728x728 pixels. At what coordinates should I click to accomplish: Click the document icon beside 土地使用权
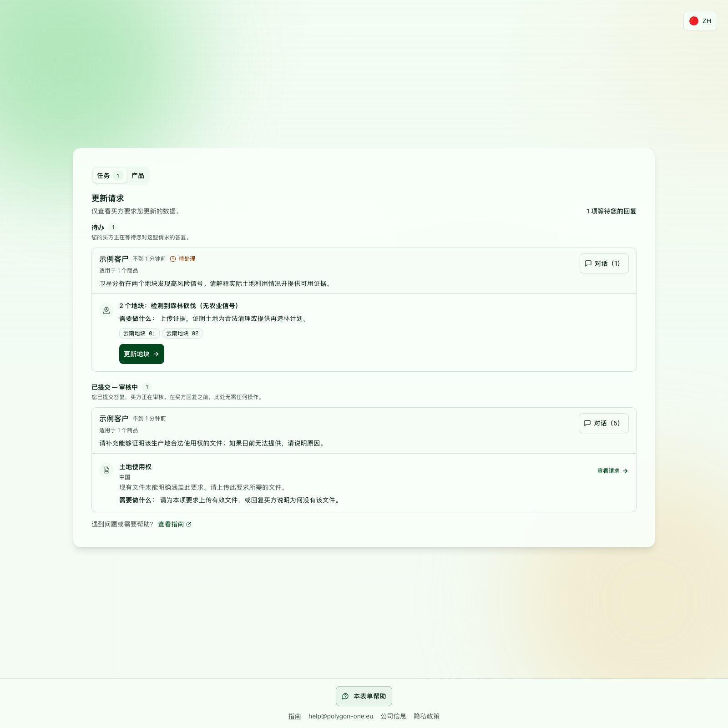click(x=106, y=470)
